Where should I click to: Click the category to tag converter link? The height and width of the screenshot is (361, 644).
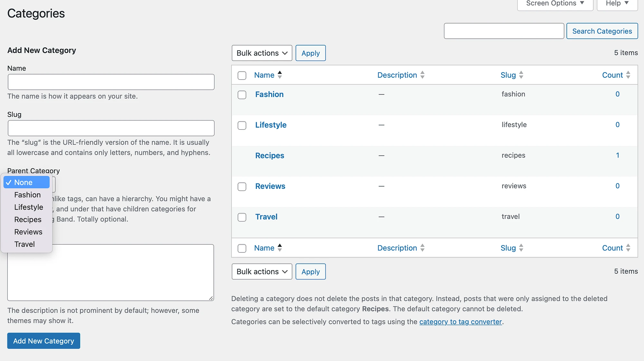461,322
